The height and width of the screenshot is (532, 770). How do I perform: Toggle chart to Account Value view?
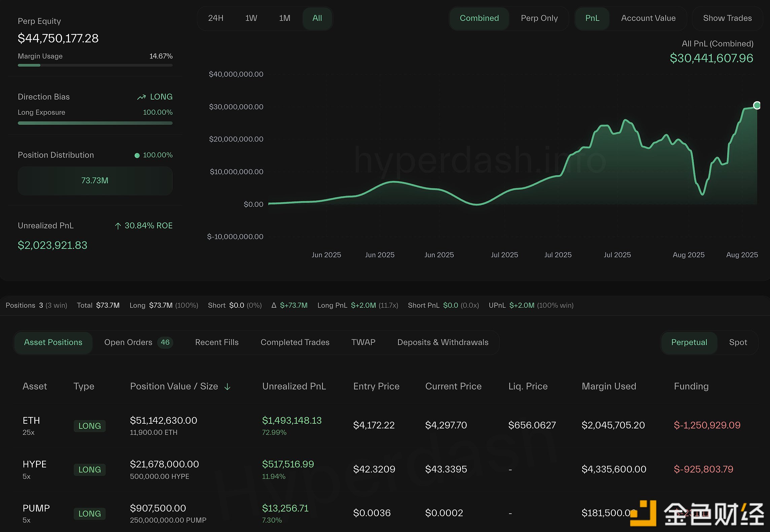648,18
